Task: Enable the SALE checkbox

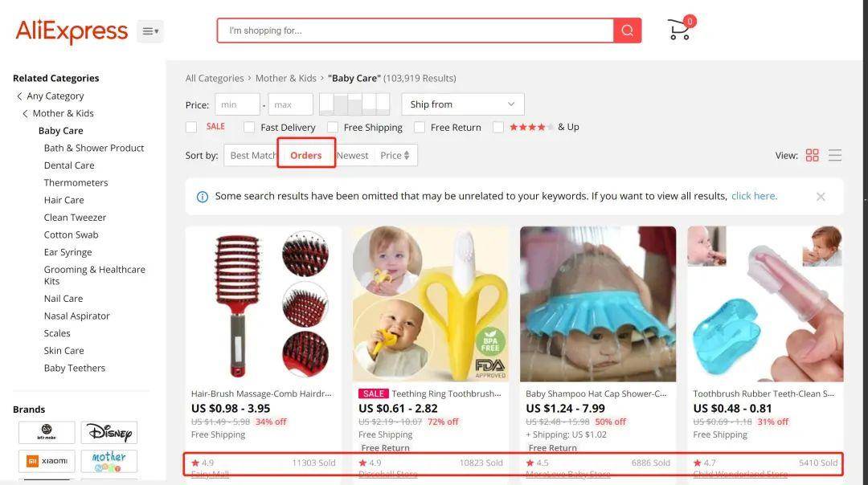Action: (x=191, y=127)
